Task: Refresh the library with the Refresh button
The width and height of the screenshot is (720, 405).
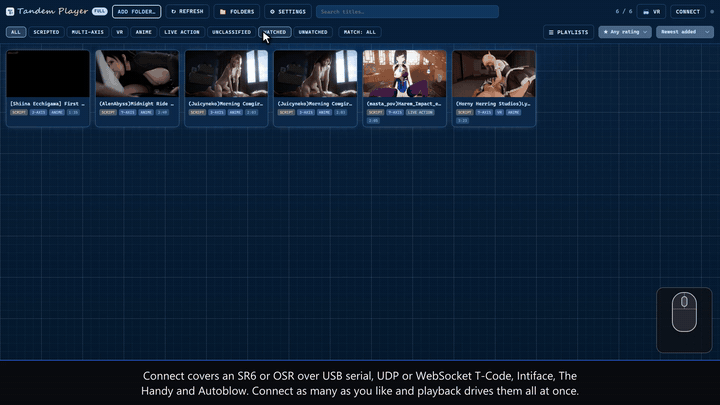Action: pos(187,11)
